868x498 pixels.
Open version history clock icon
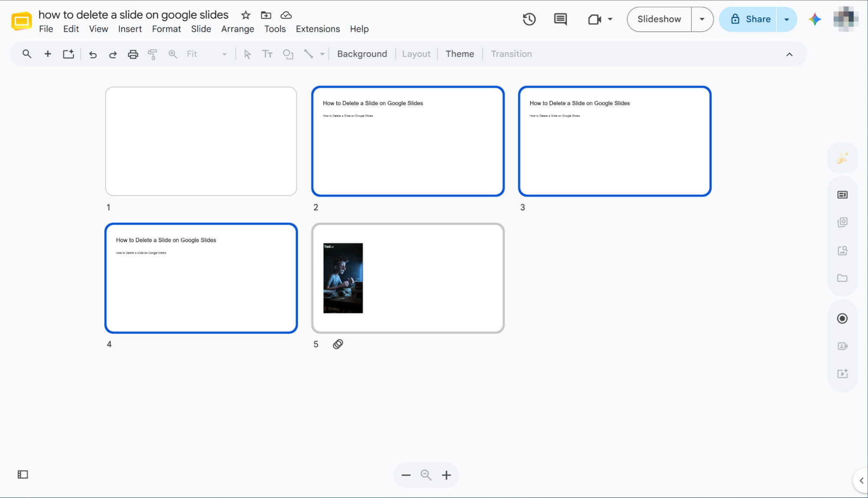coord(529,19)
